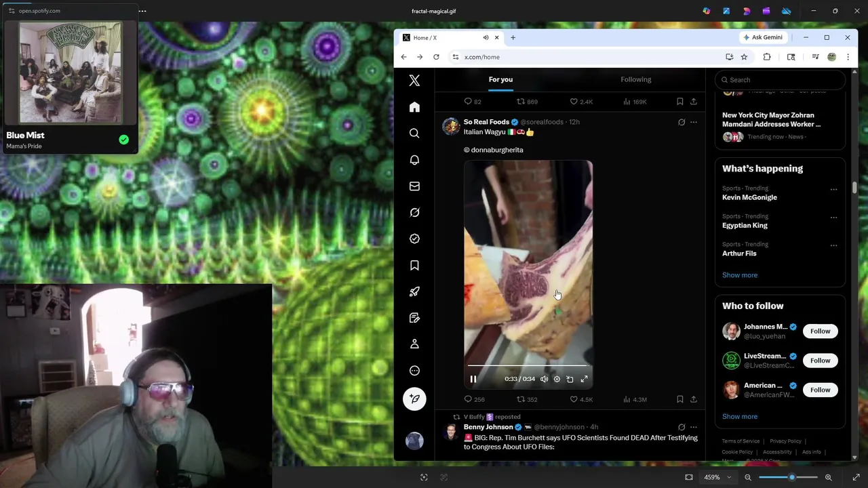Open more options on So Real Foods post
The image size is (868, 488).
coord(693,122)
